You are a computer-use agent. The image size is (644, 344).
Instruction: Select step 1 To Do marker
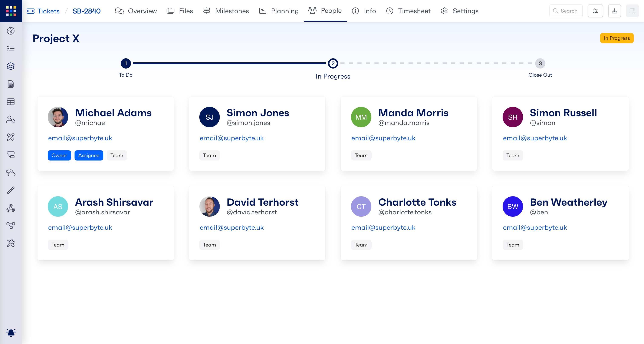[126, 63]
